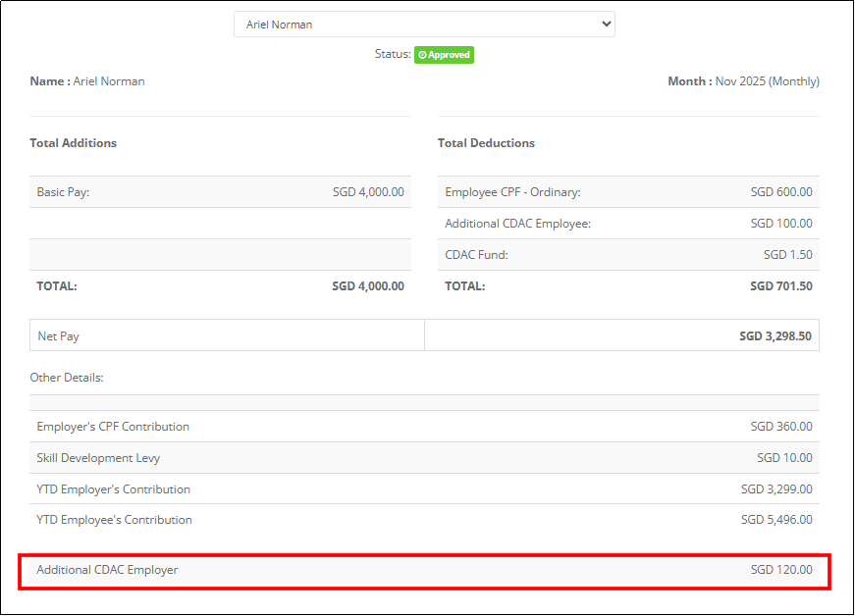Screen dimensions: 855x616
Task: Click the clock icon in Approved badge
Action: pyautogui.click(x=422, y=55)
